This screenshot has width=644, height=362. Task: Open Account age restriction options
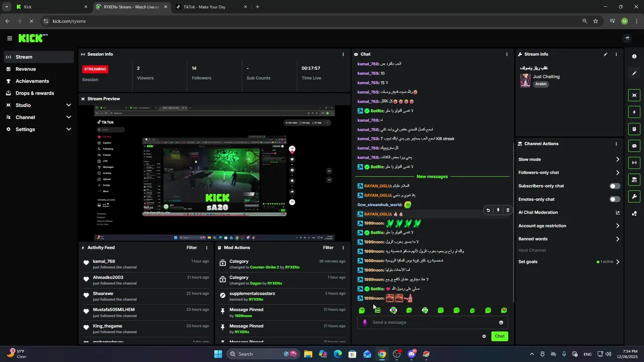pyautogui.click(x=569, y=226)
